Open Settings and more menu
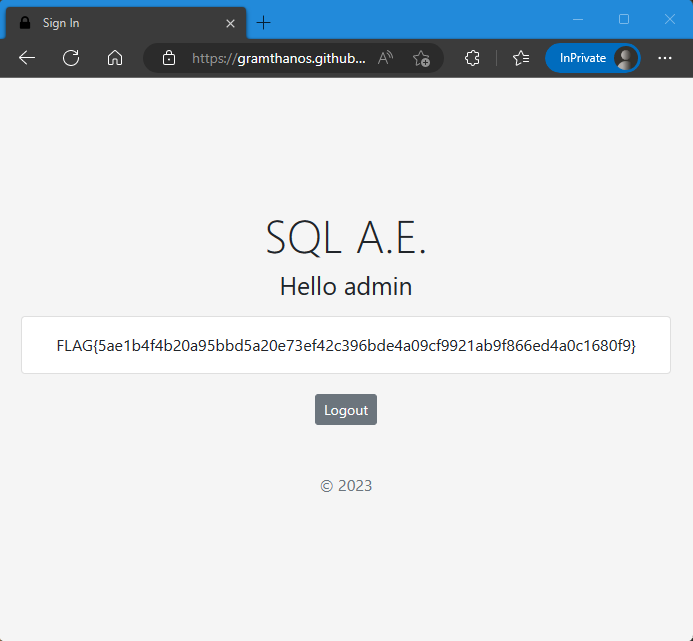The image size is (693, 641). (665, 58)
